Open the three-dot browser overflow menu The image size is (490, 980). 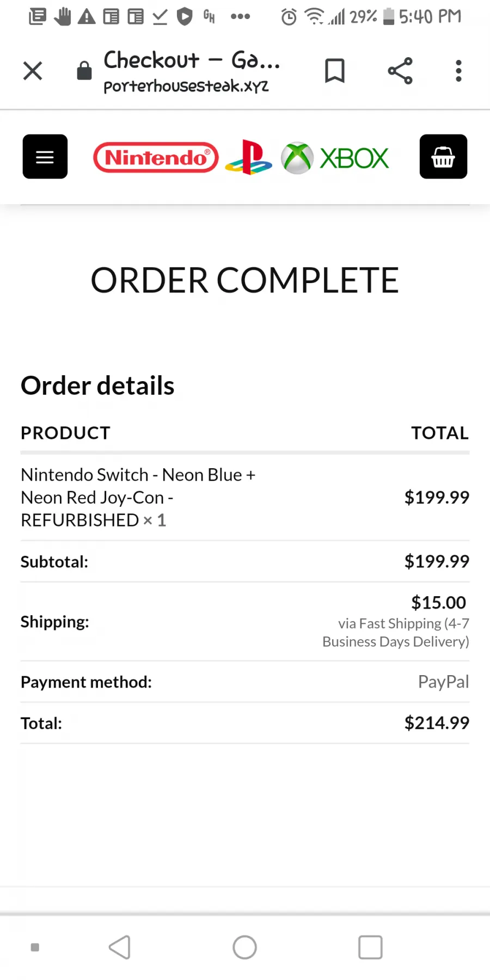(459, 71)
